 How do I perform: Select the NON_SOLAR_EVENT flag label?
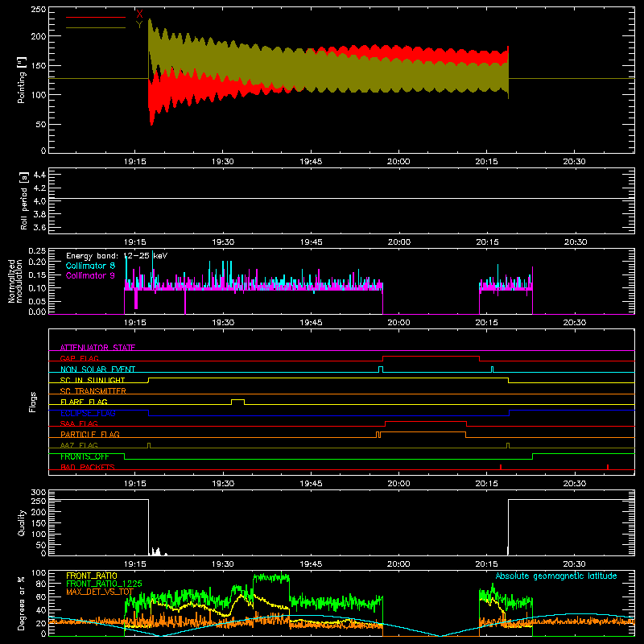tap(97, 369)
